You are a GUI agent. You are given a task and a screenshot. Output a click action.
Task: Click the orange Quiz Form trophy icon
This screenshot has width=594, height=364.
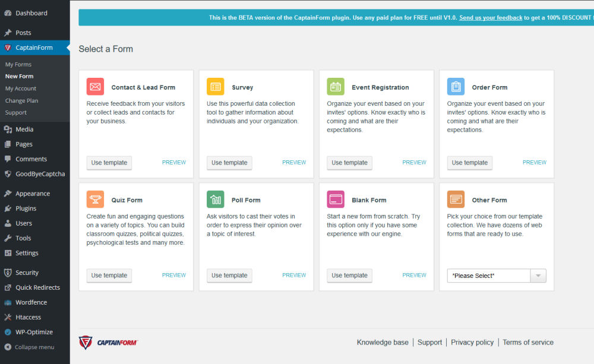click(x=95, y=200)
